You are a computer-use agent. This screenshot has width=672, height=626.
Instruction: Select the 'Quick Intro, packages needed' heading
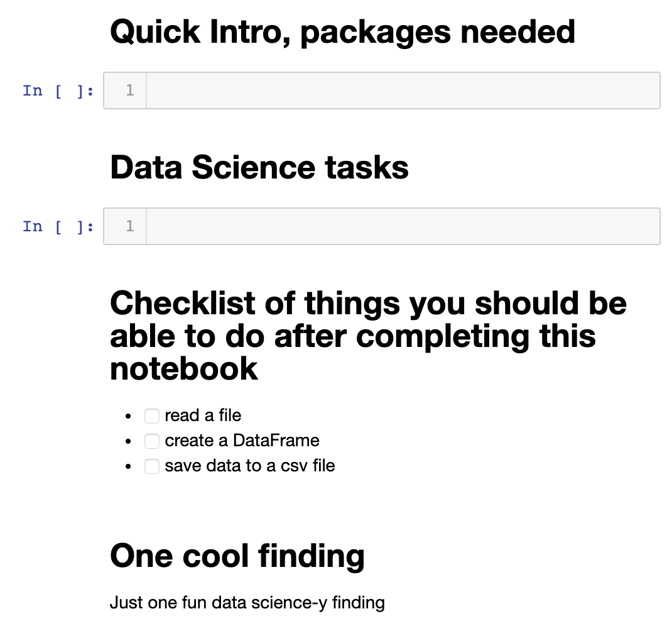[342, 31]
